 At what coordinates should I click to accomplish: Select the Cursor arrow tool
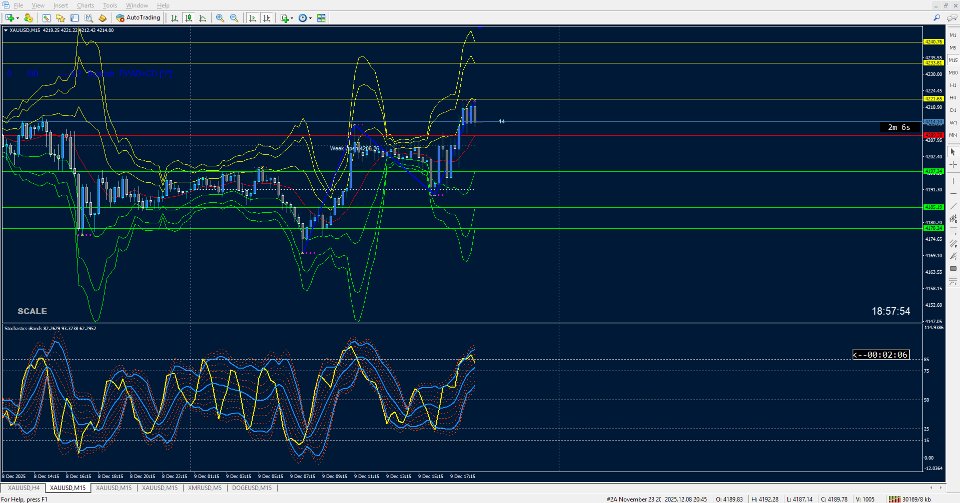(x=953, y=152)
